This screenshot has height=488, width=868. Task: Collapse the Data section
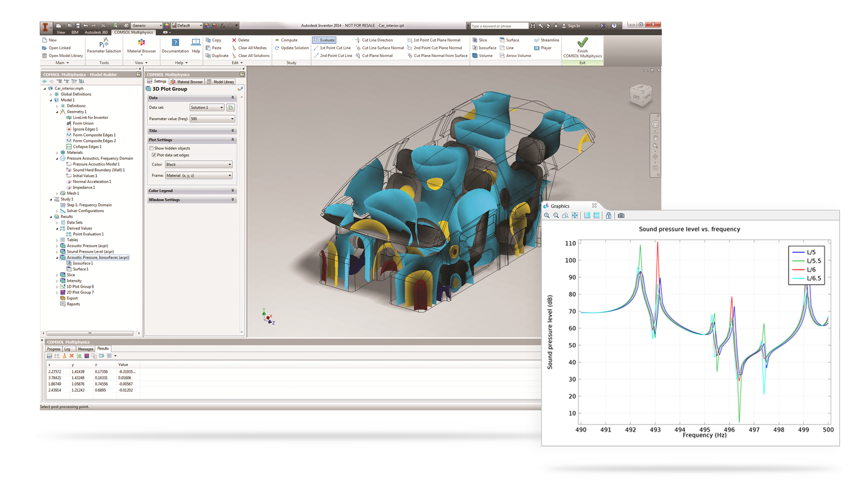(192, 98)
